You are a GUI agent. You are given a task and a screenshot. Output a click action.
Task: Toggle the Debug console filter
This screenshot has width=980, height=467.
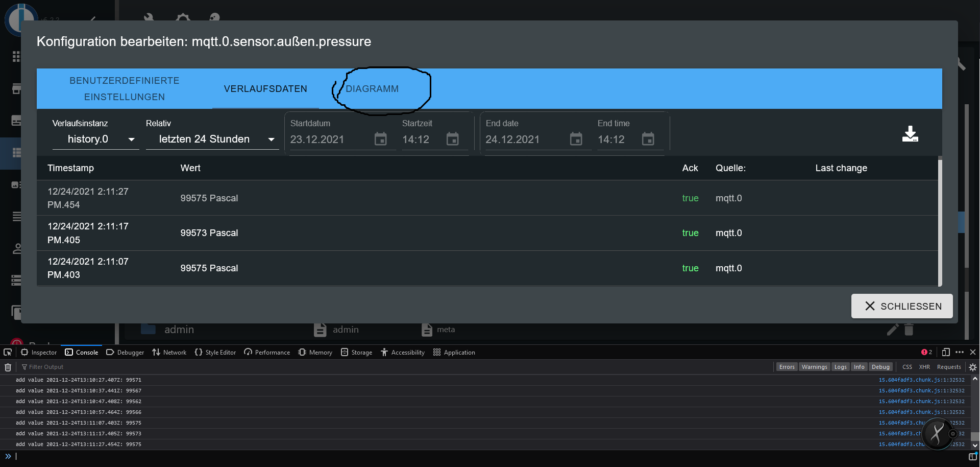pos(880,367)
